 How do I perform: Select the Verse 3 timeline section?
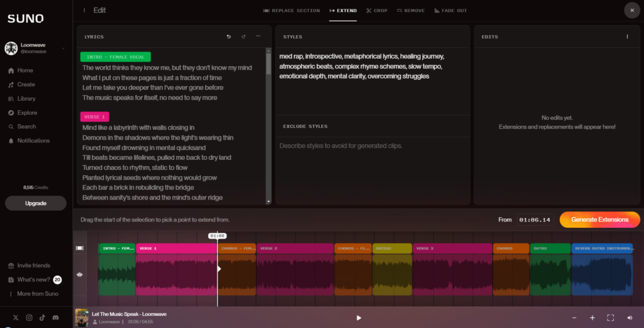tap(452, 248)
